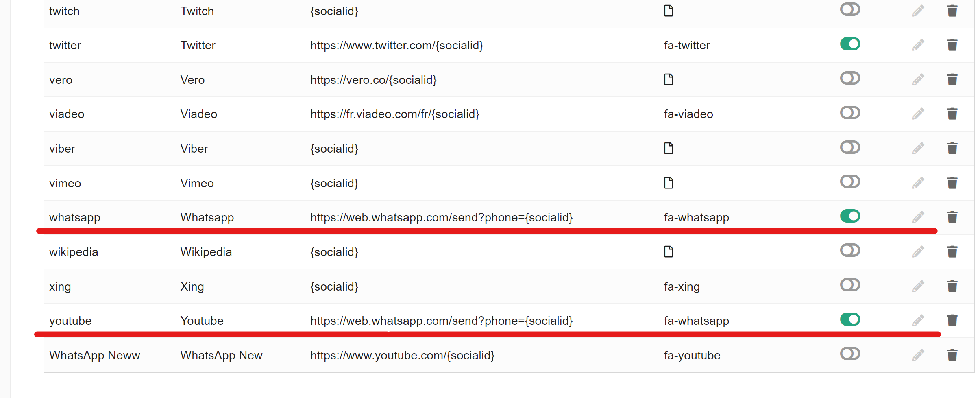Turn off the whatsapp toggle

tap(850, 216)
